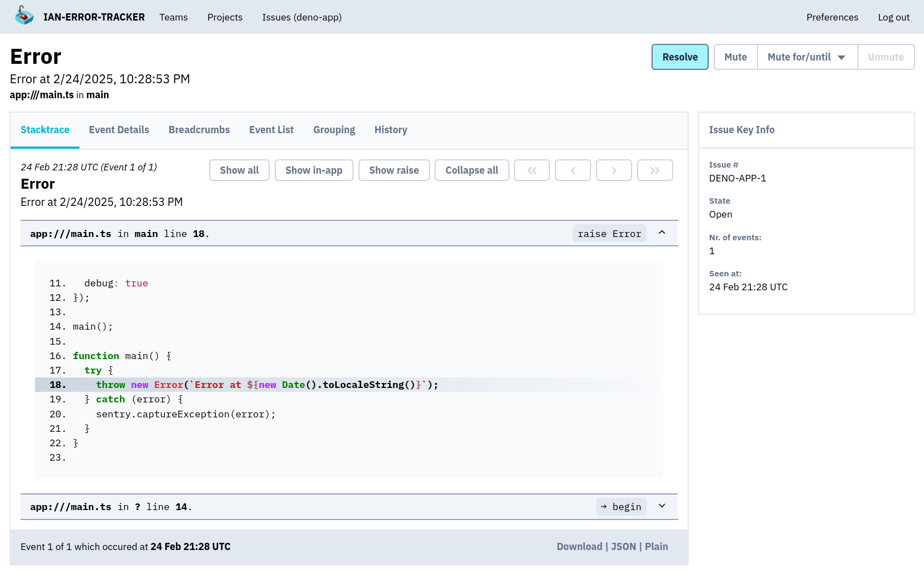Click frame header app:///main.ts line 14
This screenshot has width=924, height=575.
pos(349,507)
